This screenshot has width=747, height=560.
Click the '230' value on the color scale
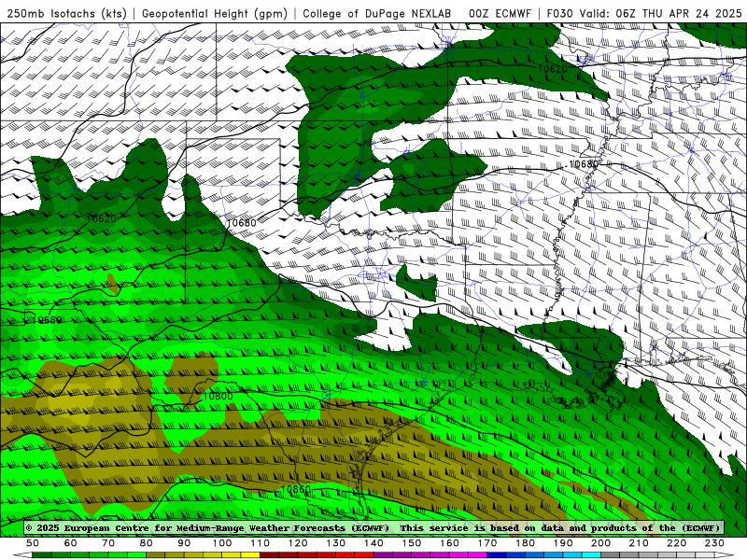pyautogui.click(x=714, y=543)
